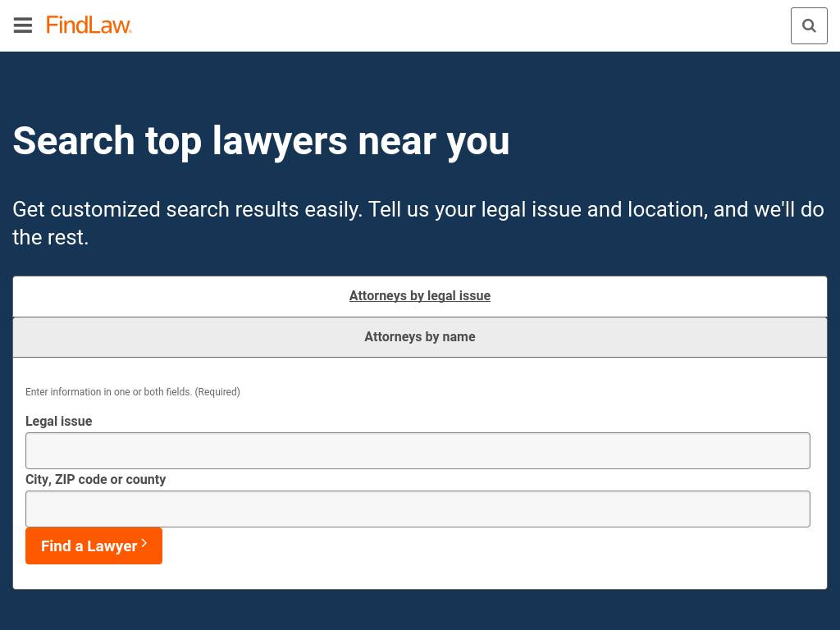Click the "Enter information in one or both fields" hint
Screen dimensions: 840x630
click(108, 392)
